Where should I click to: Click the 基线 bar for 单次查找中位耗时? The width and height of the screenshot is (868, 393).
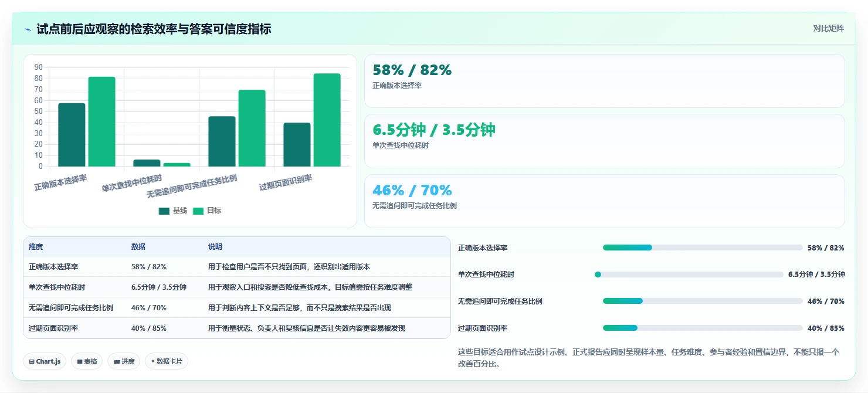[x=147, y=163]
